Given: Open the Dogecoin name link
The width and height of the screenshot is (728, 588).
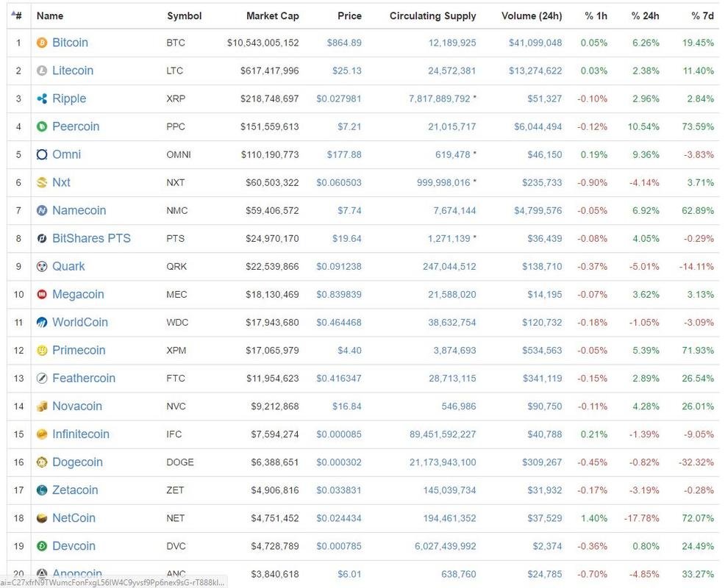Looking at the screenshot, I should click(x=77, y=462).
